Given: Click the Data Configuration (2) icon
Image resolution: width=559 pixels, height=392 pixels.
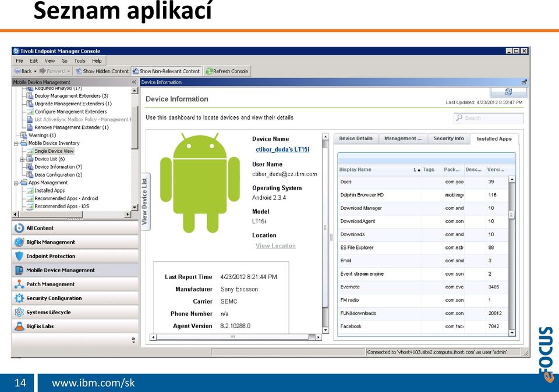Looking at the screenshot, I should coord(30,174).
